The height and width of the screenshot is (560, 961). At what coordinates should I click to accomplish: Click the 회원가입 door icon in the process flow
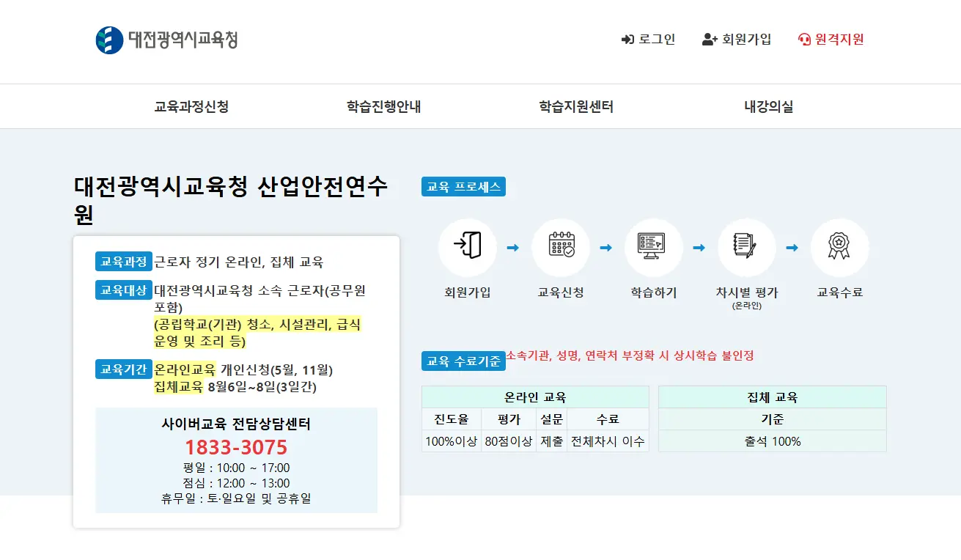click(467, 247)
